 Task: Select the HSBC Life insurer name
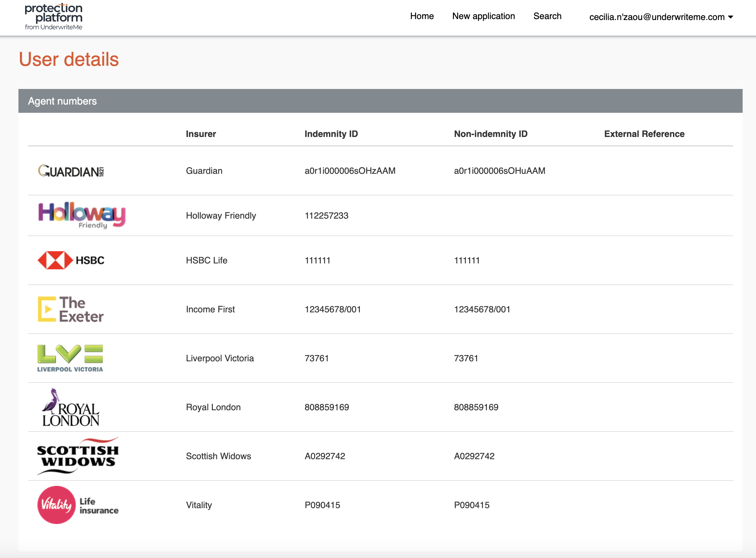(206, 260)
